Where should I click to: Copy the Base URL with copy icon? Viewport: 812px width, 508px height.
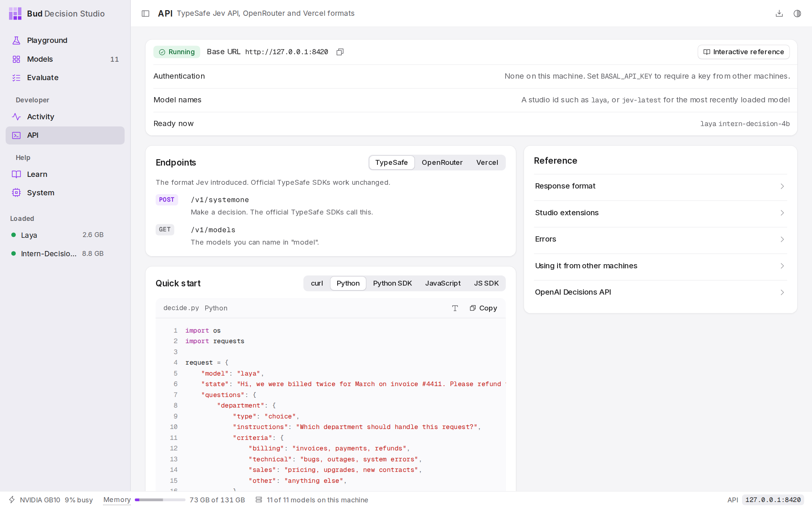(340, 52)
